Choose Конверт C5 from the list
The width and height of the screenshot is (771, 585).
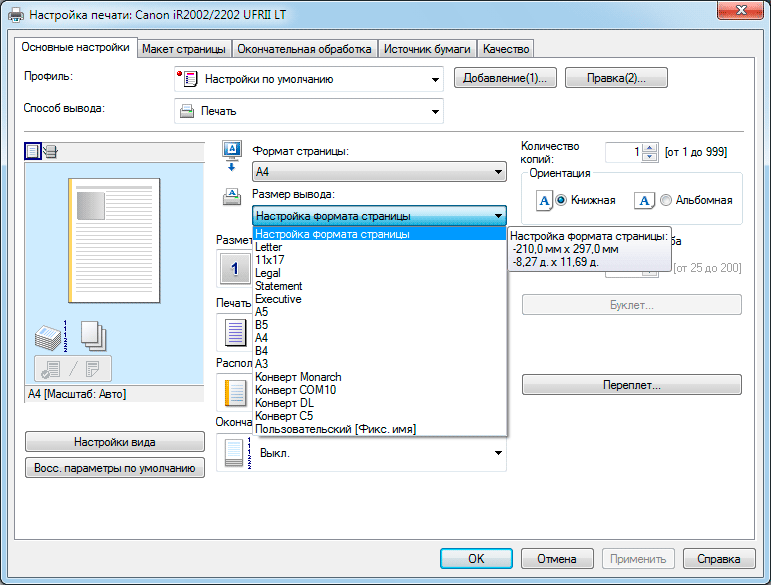pyautogui.click(x=380, y=416)
